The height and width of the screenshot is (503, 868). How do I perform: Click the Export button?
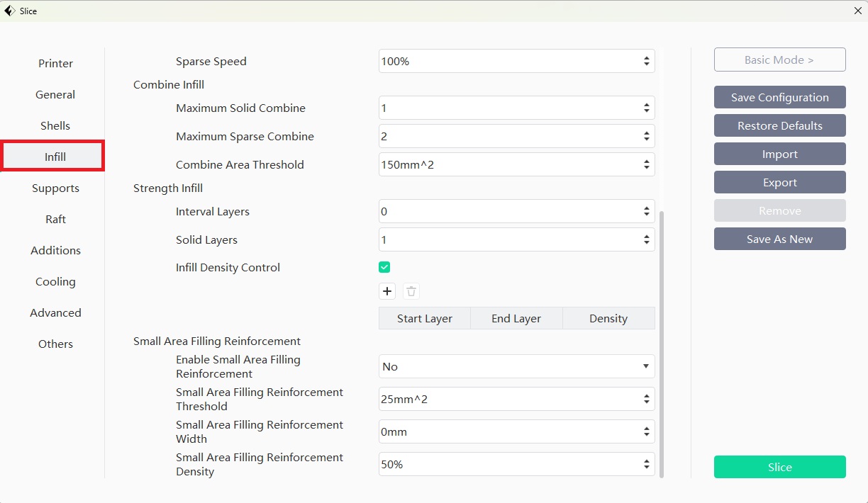(779, 183)
